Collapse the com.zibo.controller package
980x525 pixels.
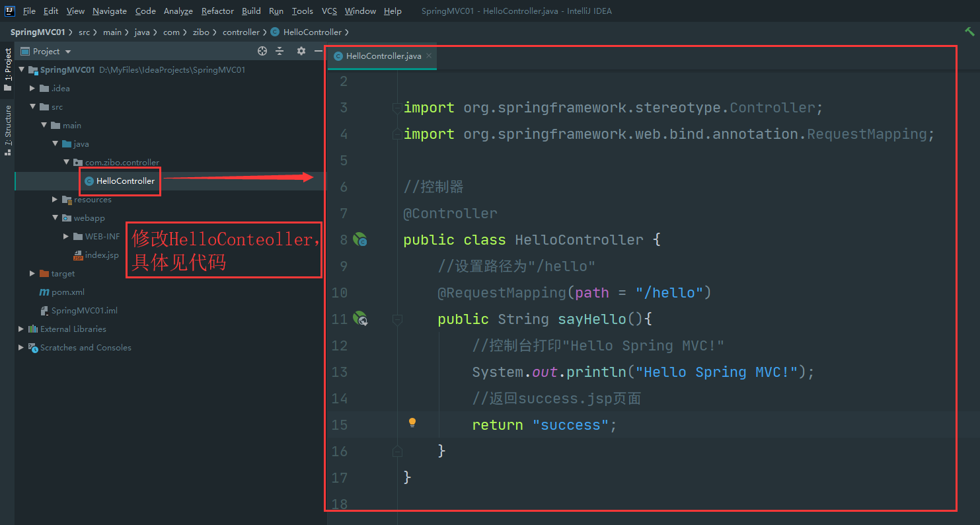click(x=67, y=162)
